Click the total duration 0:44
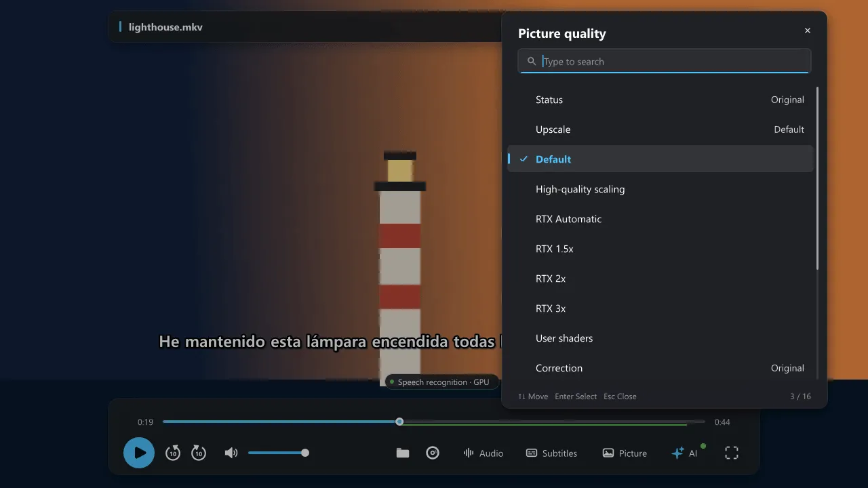 (722, 422)
